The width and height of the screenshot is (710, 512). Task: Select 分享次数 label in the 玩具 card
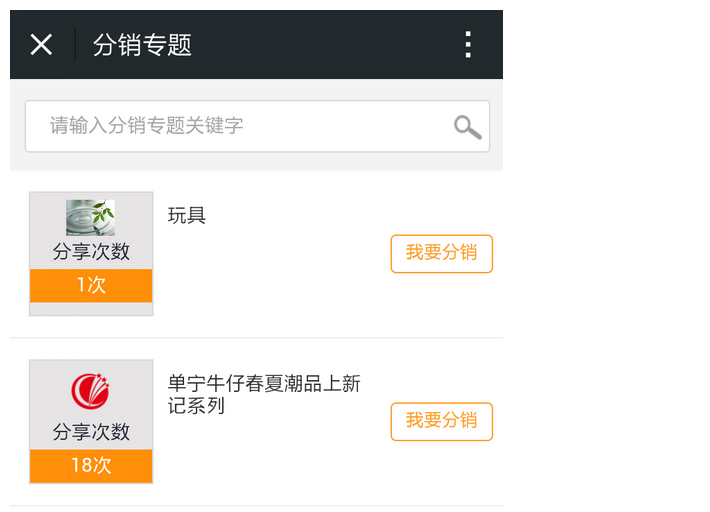click(91, 252)
